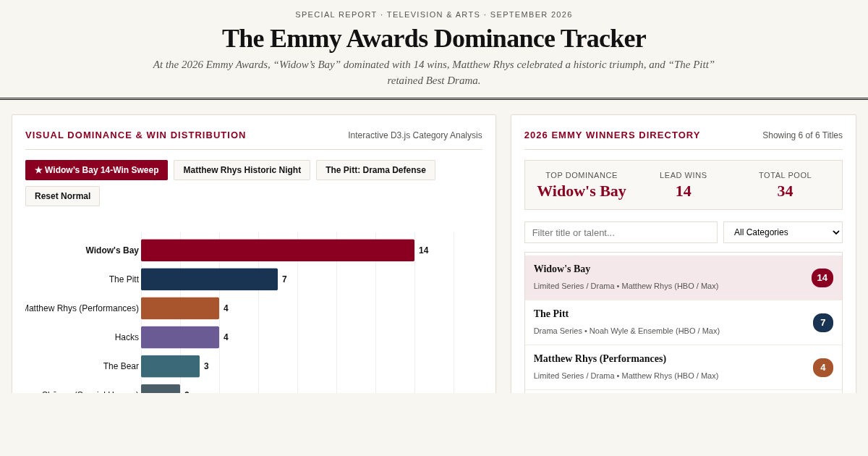Click The Pitt navy bar in chart
Viewport: 868px width, 456px height.
pos(209,279)
